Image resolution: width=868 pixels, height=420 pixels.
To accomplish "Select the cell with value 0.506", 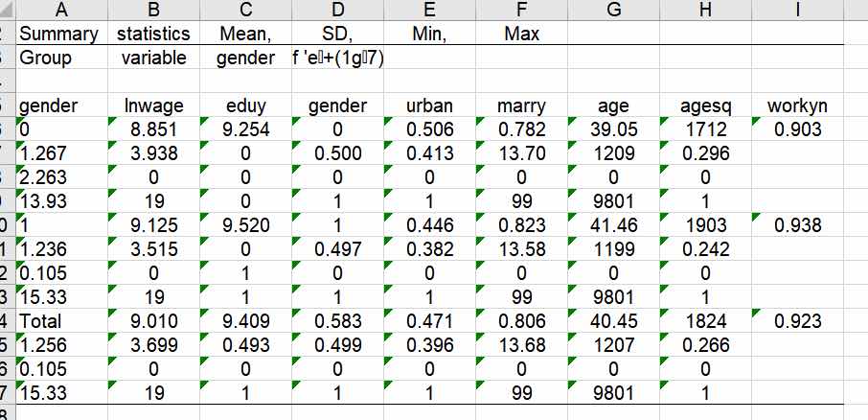I will pos(429,129).
